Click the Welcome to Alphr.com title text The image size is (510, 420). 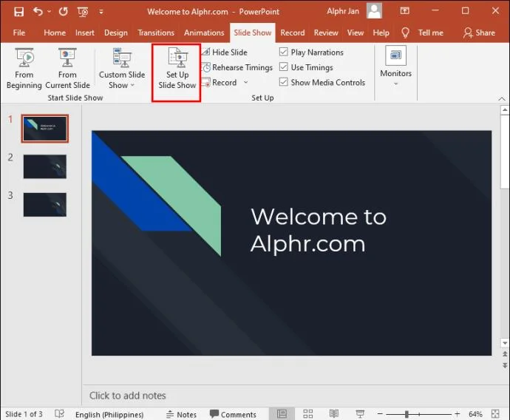click(x=319, y=230)
